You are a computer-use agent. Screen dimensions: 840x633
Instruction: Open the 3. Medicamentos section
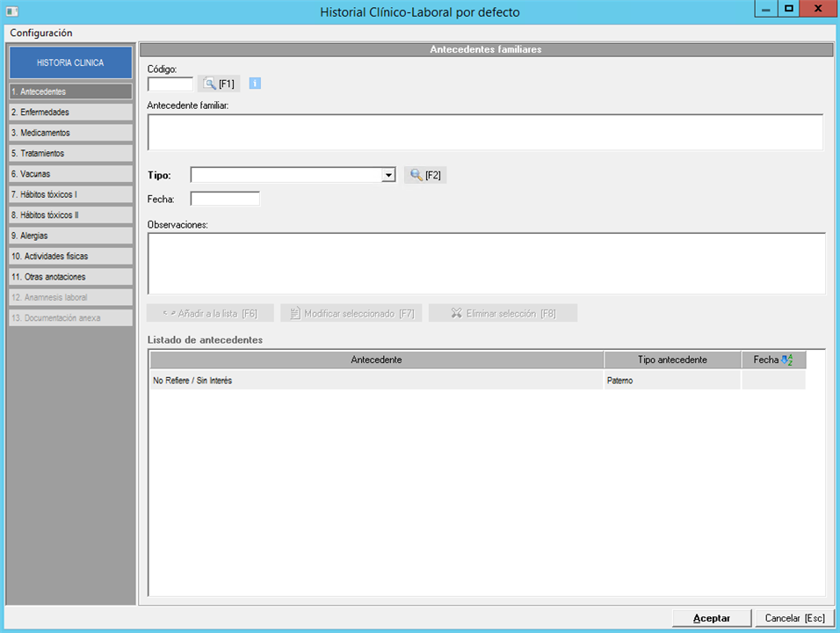[x=69, y=133]
